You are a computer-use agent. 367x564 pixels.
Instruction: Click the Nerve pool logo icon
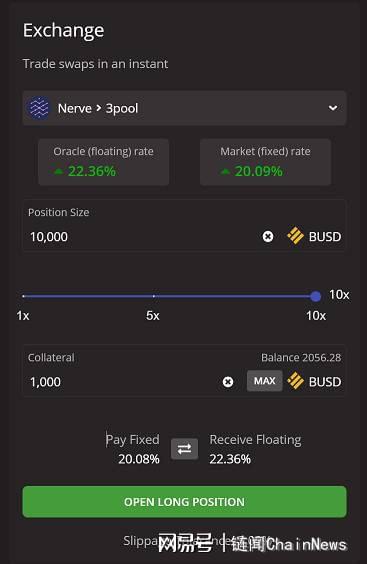tap(38, 108)
